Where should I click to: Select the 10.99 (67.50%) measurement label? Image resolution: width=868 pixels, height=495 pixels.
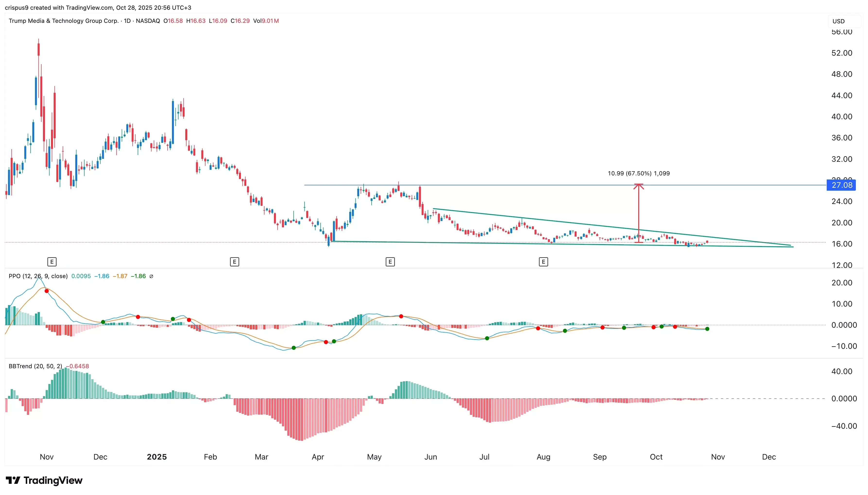click(x=638, y=173)
